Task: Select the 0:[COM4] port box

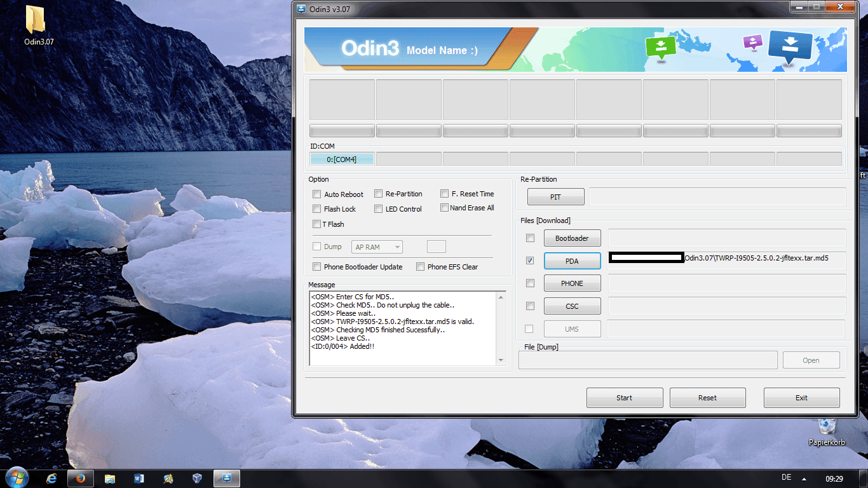Action: click(342, 159)
